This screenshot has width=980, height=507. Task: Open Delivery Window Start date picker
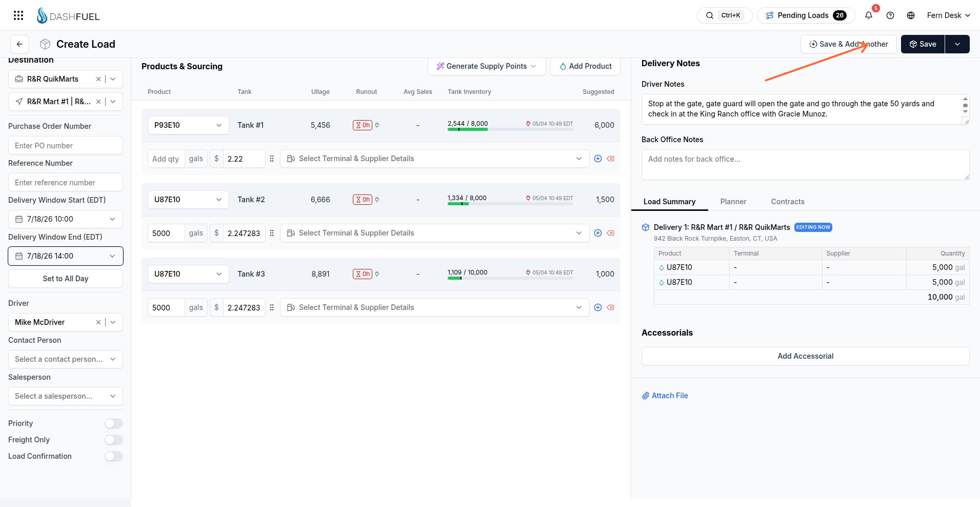click(66, 219)
